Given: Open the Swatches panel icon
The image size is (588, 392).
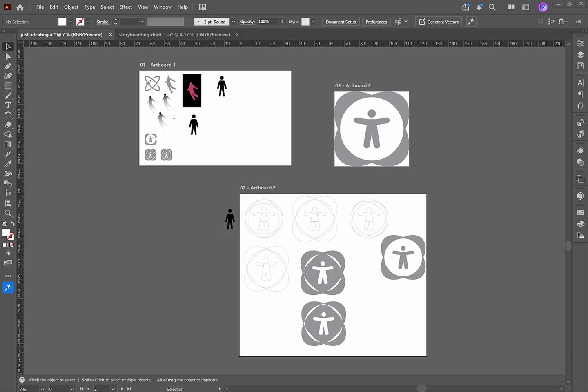Looking at the screenshot, I should [580, 212].
